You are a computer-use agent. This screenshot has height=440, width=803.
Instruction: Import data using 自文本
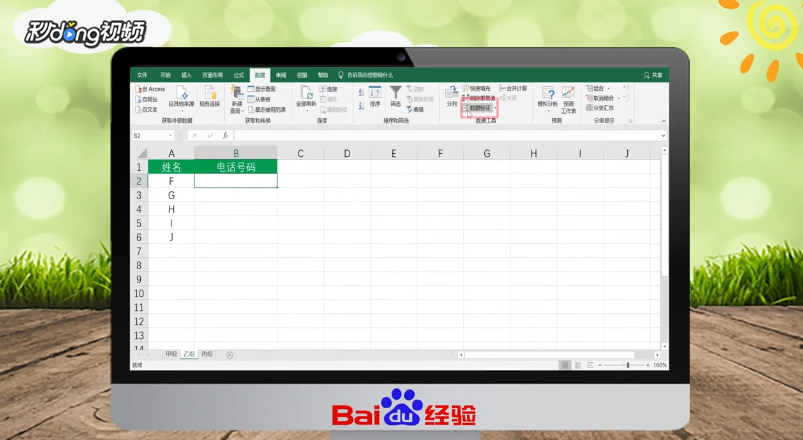[x=146, y=110]
